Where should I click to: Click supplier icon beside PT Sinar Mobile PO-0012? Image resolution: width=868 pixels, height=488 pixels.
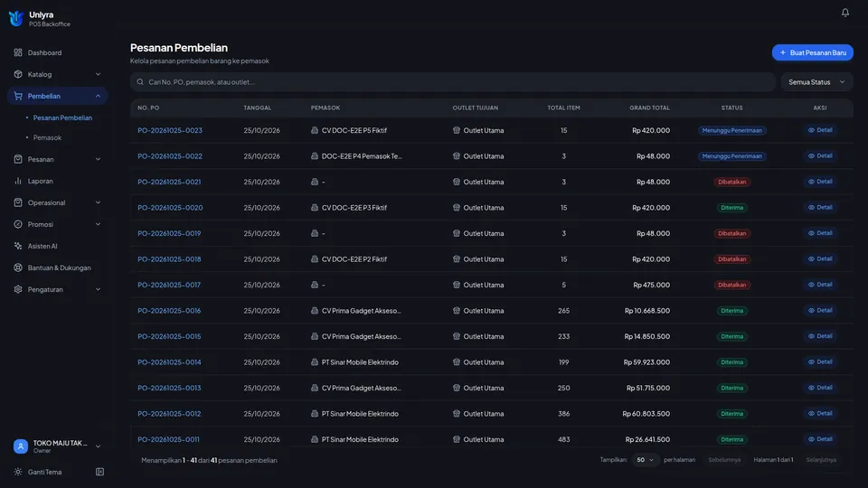point(315,413)
